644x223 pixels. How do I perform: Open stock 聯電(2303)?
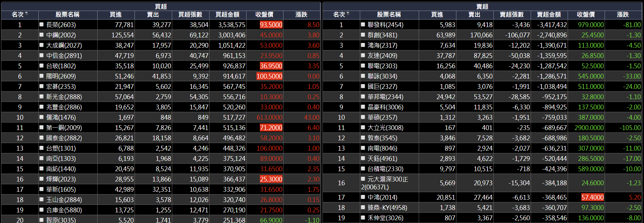pyautogui.click(x=382, y=66)
